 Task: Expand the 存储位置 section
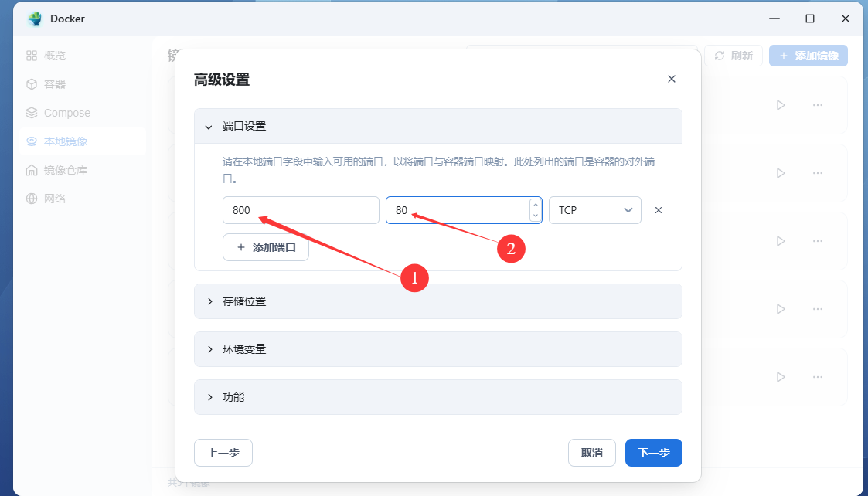438,301
